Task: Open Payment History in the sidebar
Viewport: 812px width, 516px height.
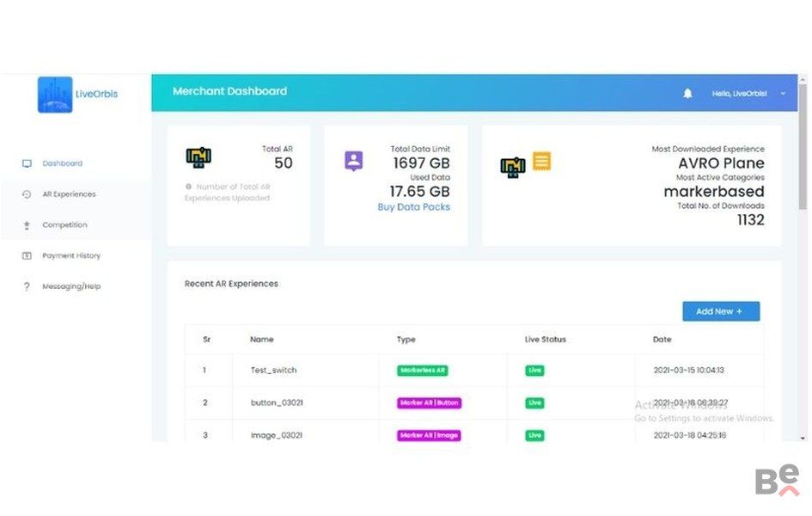Action: click(x=71, y=255)
